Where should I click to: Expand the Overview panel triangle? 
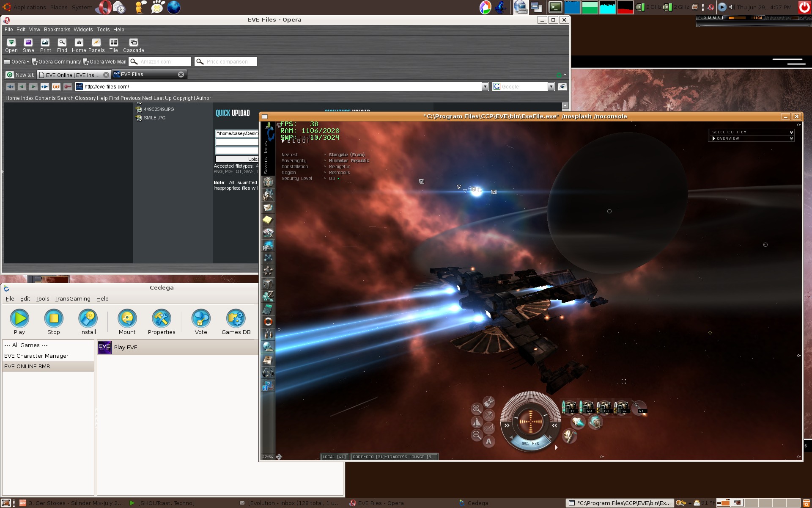[714, 138]
